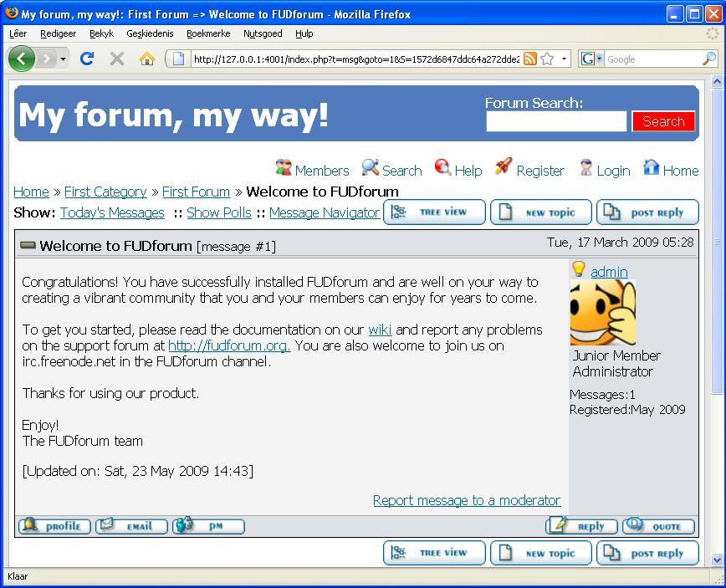The image size is (726, 588).
Task: Open the search engine selector dropdown
Action: [x=592, y=59]
